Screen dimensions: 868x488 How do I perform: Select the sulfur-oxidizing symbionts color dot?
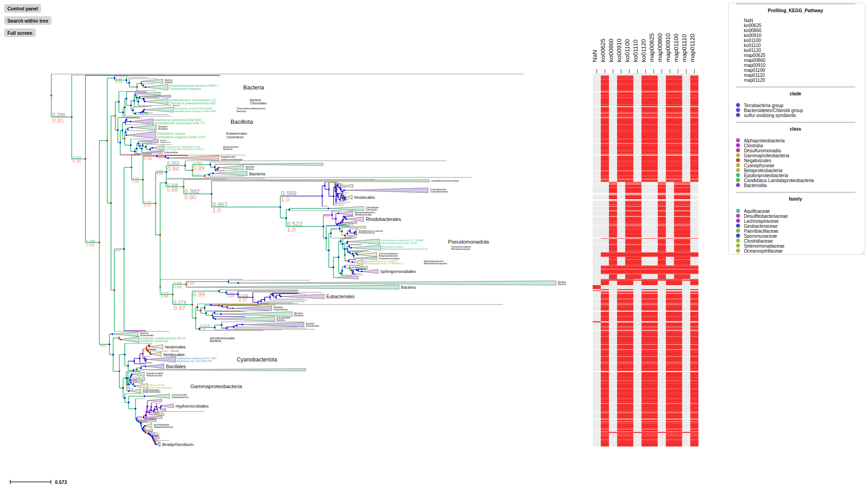click(x=738, y=115)
